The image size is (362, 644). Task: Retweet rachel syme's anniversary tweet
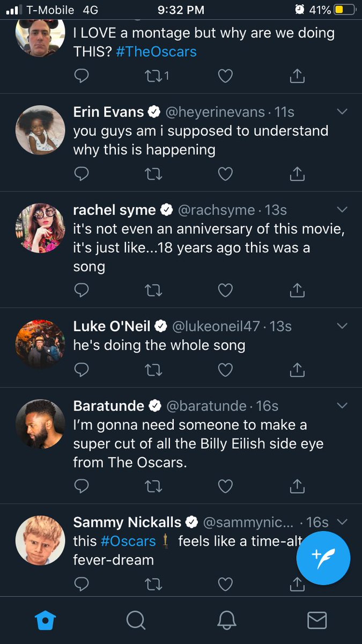coord(153,290)
